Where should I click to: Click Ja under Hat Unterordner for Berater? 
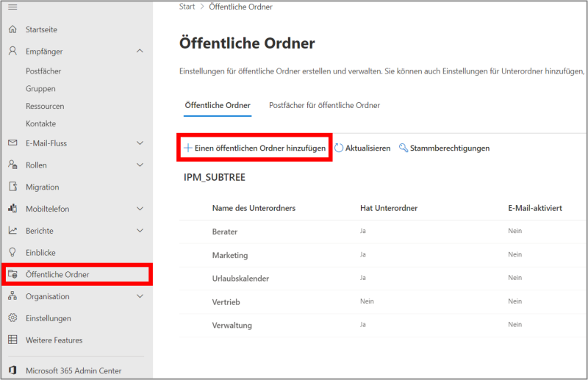362,231
